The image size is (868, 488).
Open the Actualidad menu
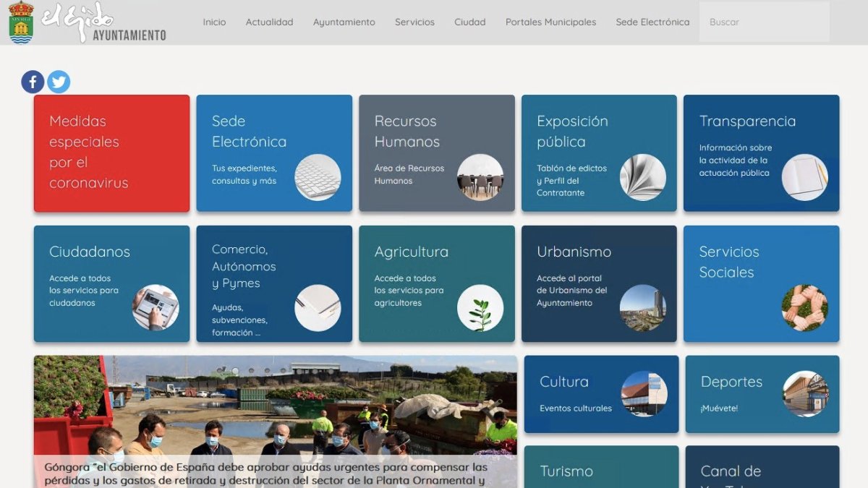pyautogui.click(x=269, y=22)
